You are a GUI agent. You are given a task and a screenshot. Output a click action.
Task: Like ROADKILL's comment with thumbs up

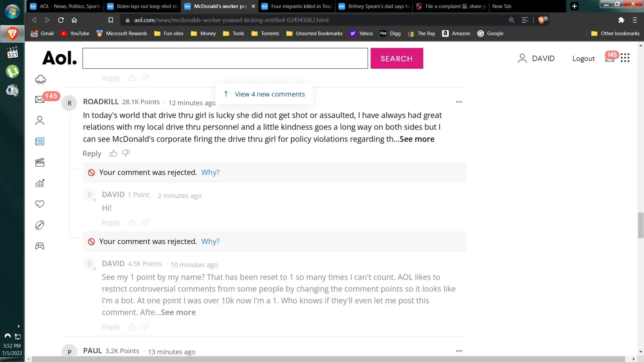click(113, 153)
